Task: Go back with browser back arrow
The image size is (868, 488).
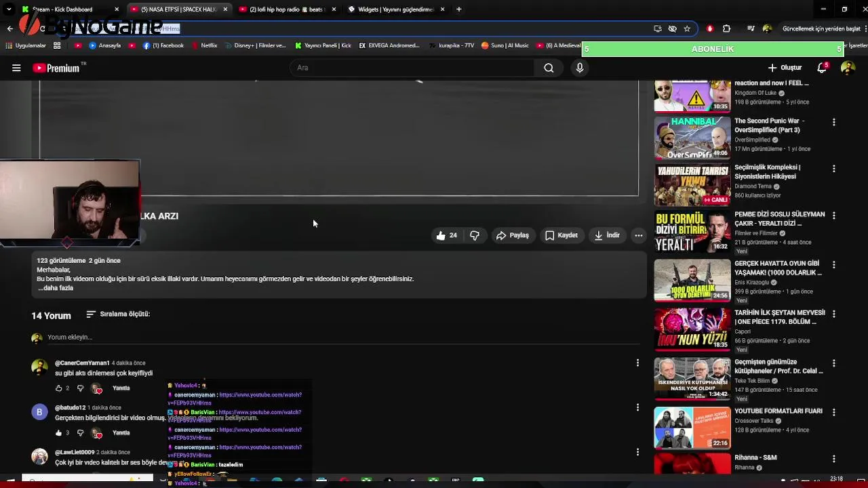Action: tap(9, 28)
